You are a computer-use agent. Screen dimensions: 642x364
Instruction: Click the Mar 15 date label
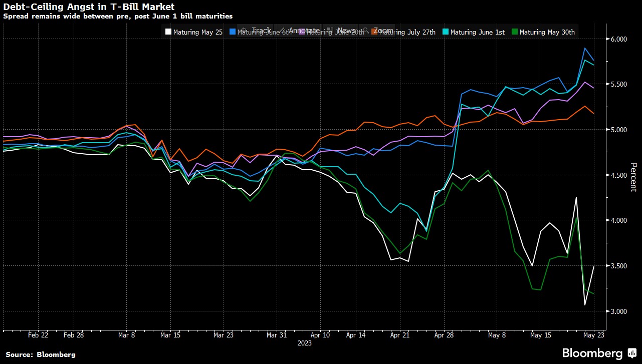point(171,335)
